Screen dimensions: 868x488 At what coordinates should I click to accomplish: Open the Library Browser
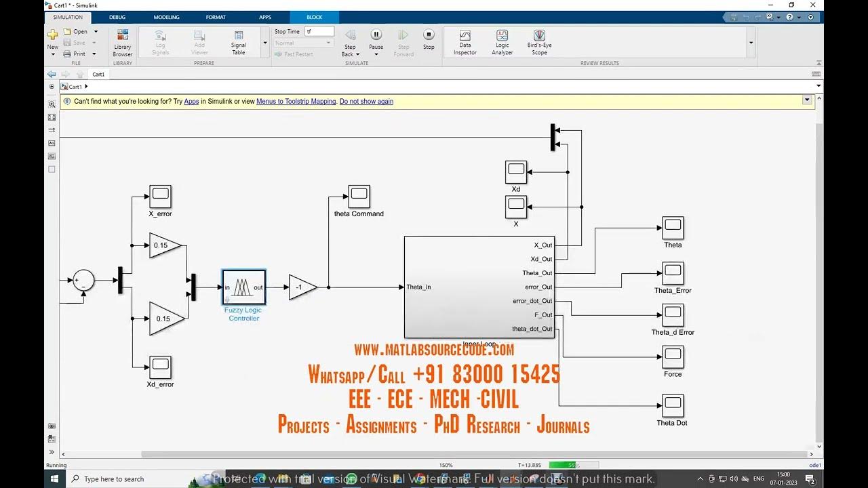click(x=123, y=43)
